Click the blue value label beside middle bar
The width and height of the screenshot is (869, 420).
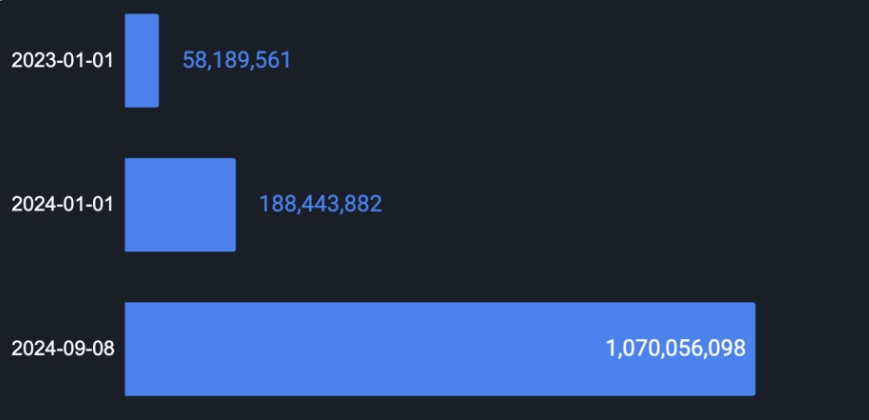click(x=321, y=204)
